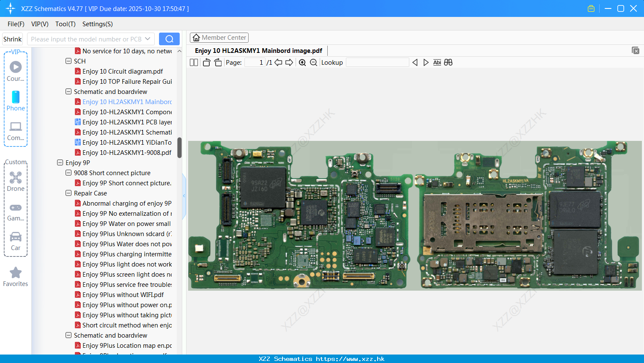Screen dimensions: 644x363
Task: Open the File(F) menu
Action: point(16,24)
